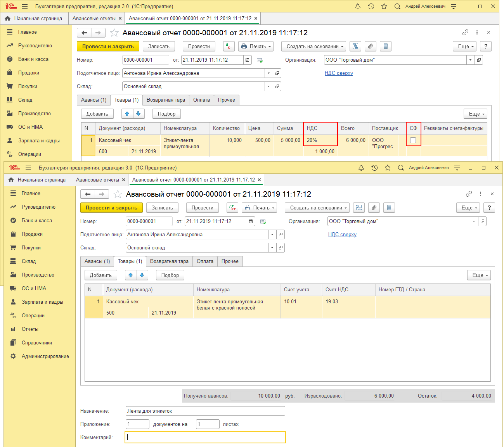The image size is (504, 448).
Task: Switch to Оплата tab in front window
Action: click(x=205, y=261)
